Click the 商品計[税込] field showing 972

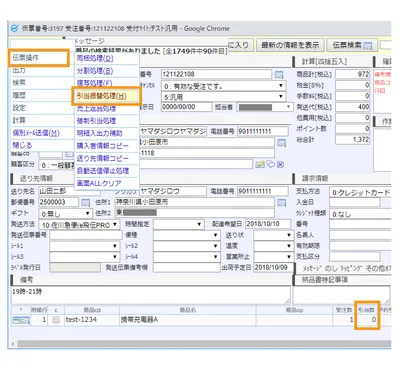pyautogui.click(x=353, y=74)
